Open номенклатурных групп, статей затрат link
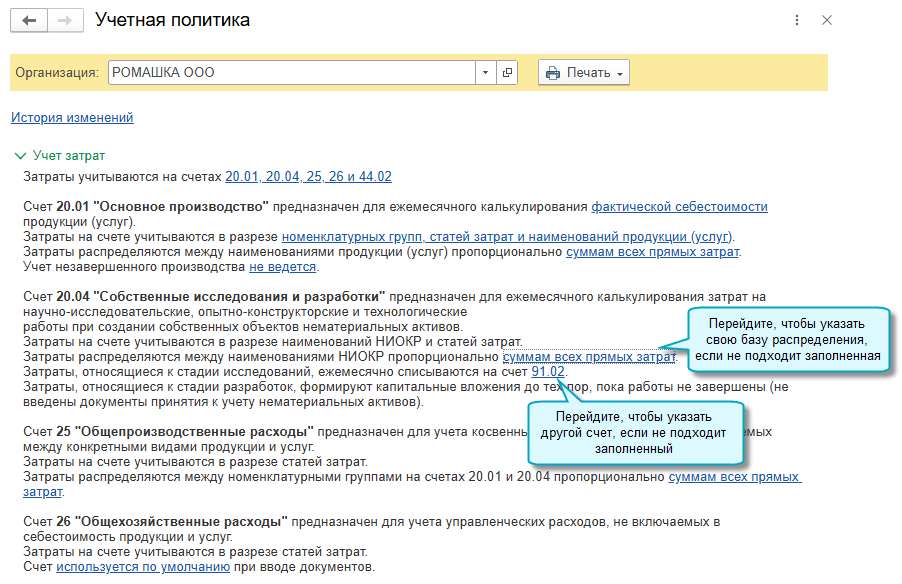902x584 pixels. 507,237
